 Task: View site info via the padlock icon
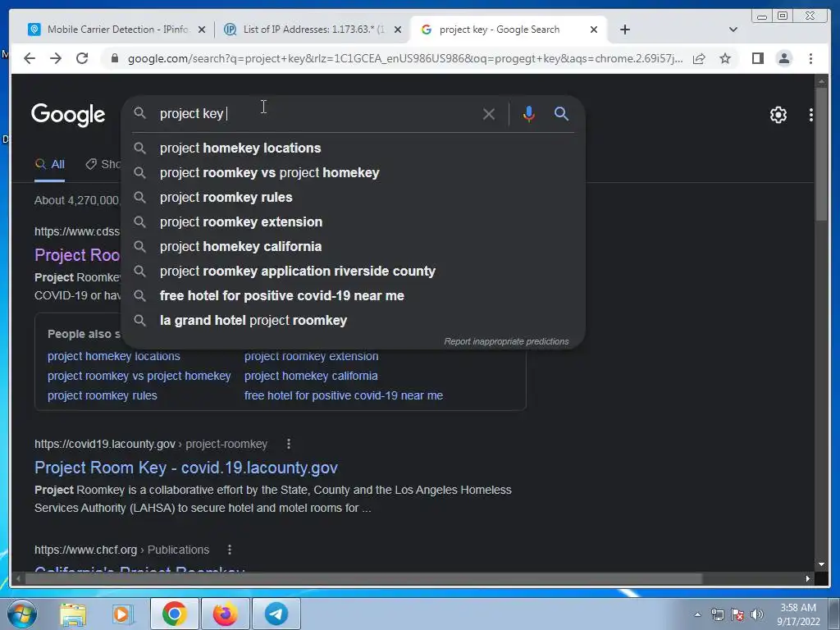[x=115, y=58]
